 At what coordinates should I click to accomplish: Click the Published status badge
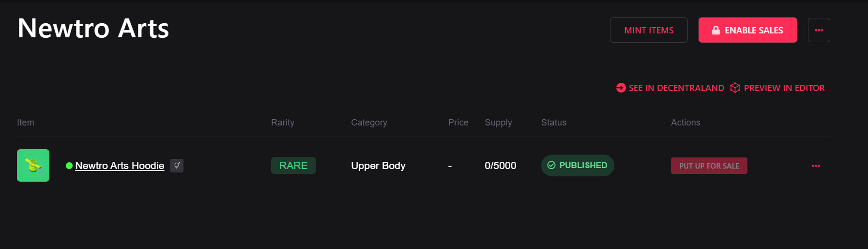(x=578, y=165)
